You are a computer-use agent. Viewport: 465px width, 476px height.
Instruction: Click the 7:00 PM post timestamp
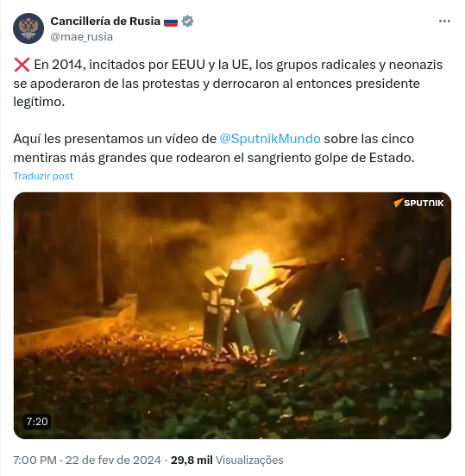point(35,460)
